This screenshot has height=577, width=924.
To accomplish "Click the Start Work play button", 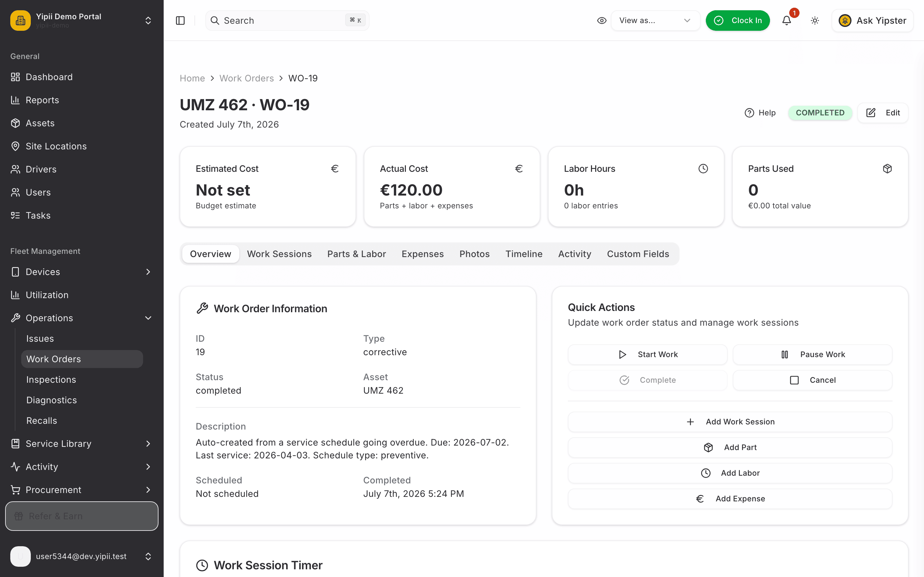I will pos(647,355).
